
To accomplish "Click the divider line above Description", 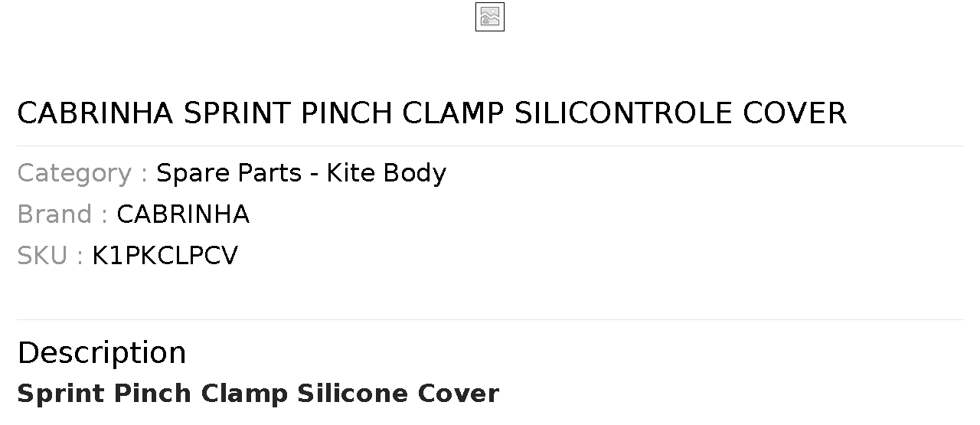I will (x=490, y=319).
